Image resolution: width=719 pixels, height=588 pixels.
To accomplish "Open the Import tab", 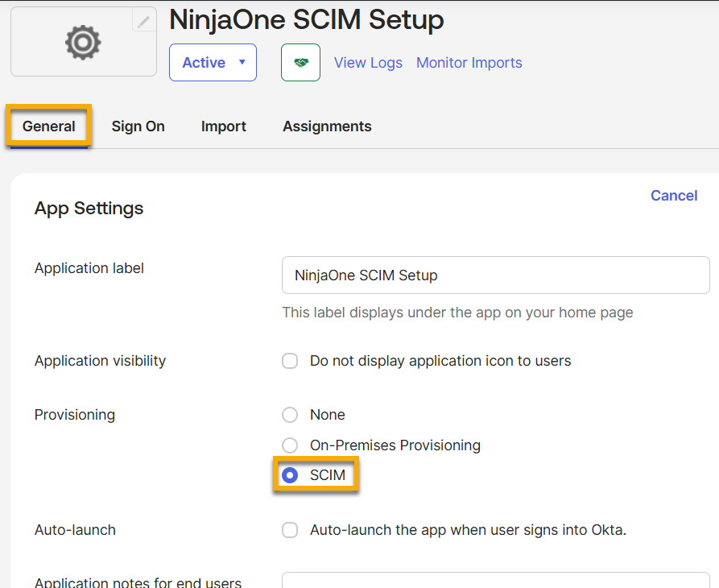I will [x=223, y=126].
